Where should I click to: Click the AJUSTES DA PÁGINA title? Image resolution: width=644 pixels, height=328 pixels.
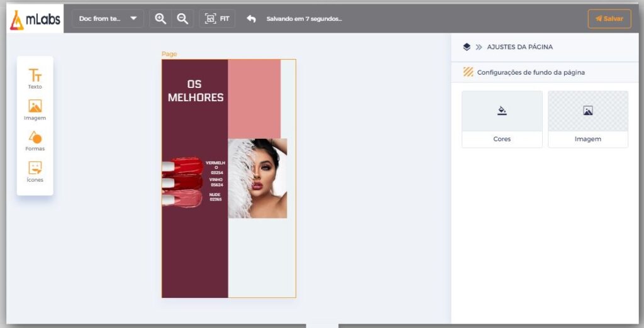tap(519, 46)
